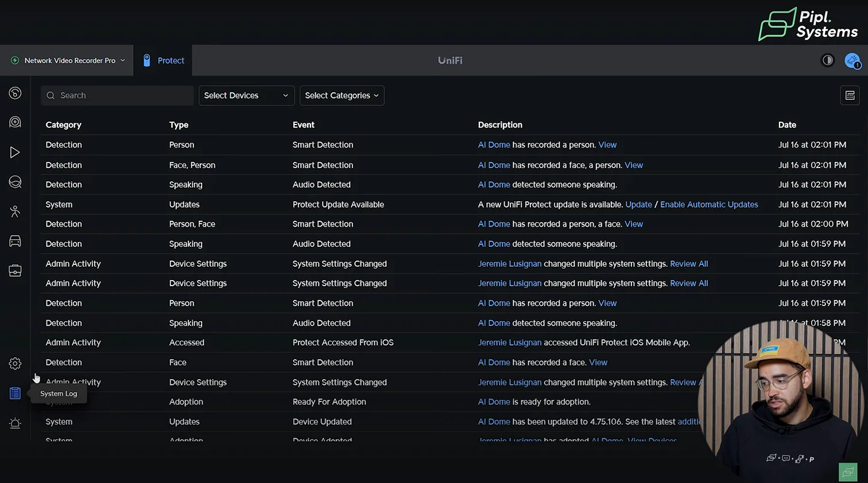868x483 pixels.
Task: Open the playback triangle sidebar icon
Action: 15,152
